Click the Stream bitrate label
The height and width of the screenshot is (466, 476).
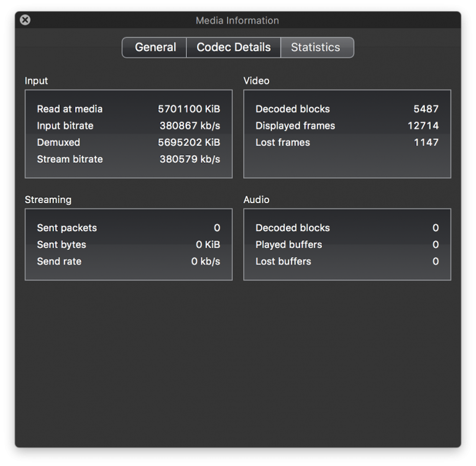[70, 159]
